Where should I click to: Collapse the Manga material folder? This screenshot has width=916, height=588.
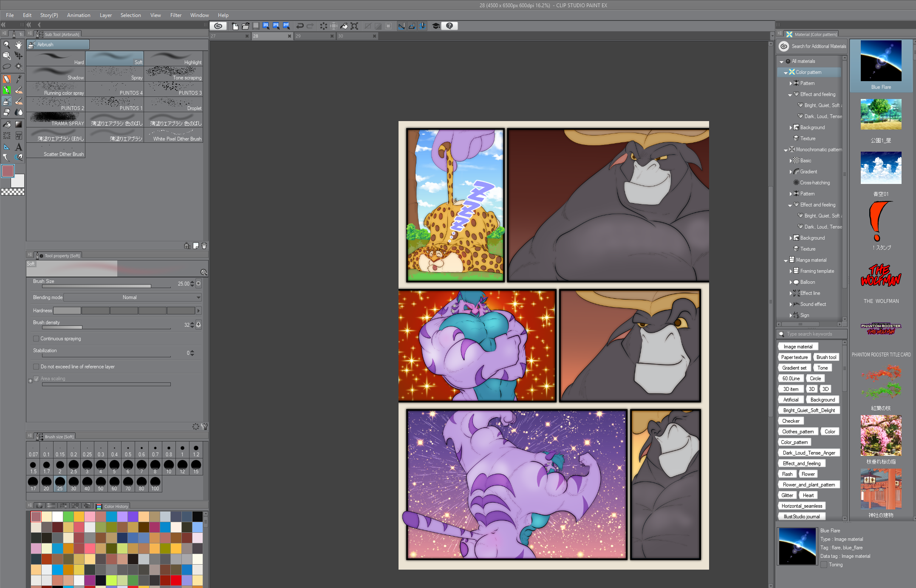click(786, 260)
